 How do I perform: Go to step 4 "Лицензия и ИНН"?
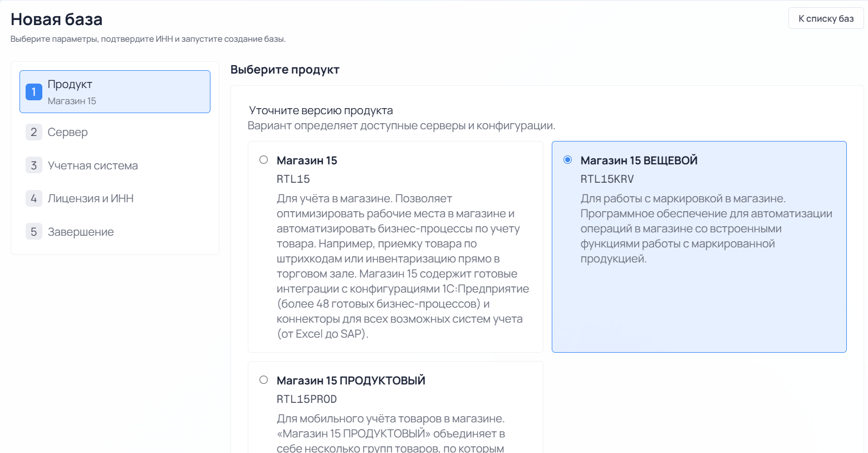115,198
